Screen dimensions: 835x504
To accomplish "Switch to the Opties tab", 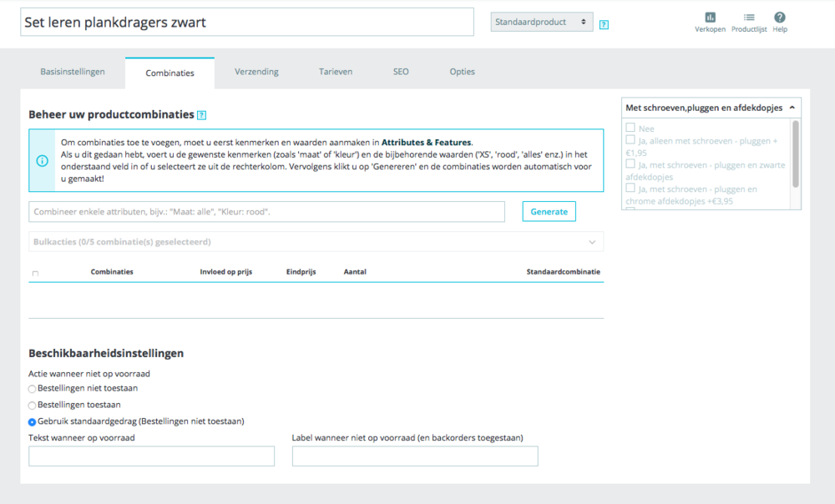I will (463, 72).
